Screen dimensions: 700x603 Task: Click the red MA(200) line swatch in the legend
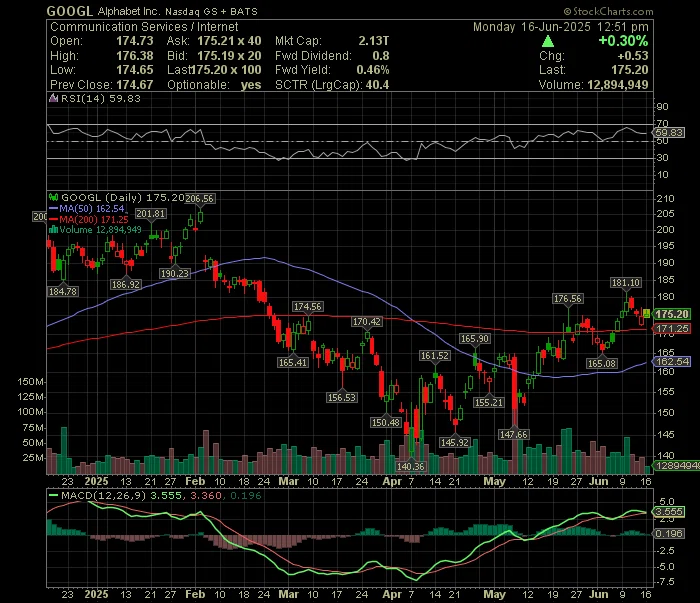click(x=54, y=219)
